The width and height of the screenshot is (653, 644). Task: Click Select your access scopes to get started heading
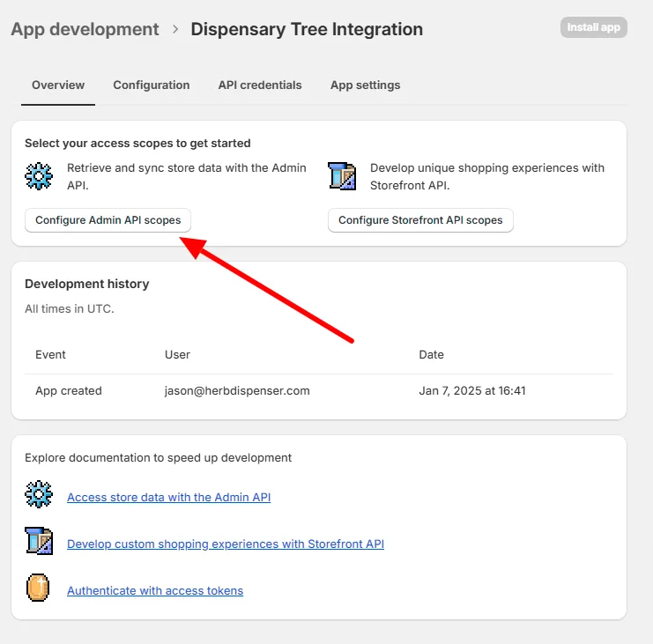coord(137,144)
